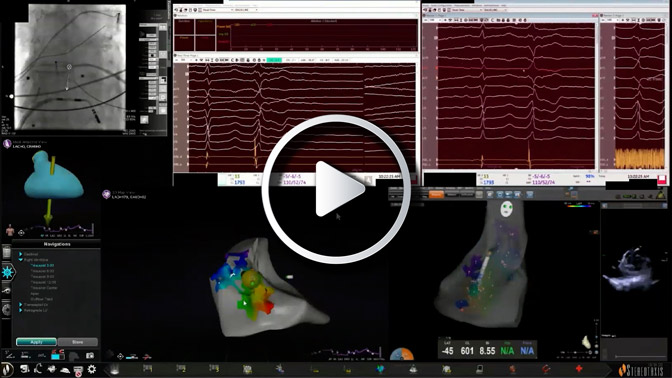
Task: Select the blue helm navigation sidebar icon
Action: [x=7, y=272]
